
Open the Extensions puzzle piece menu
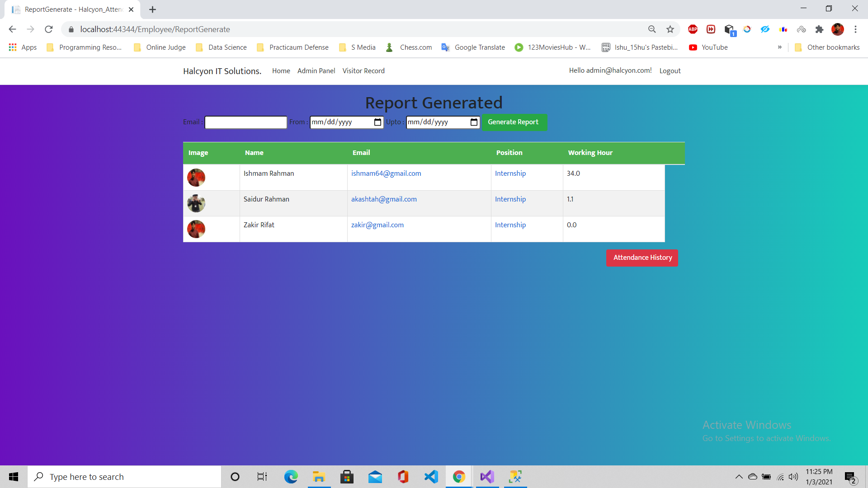click(x=819, y=29)
